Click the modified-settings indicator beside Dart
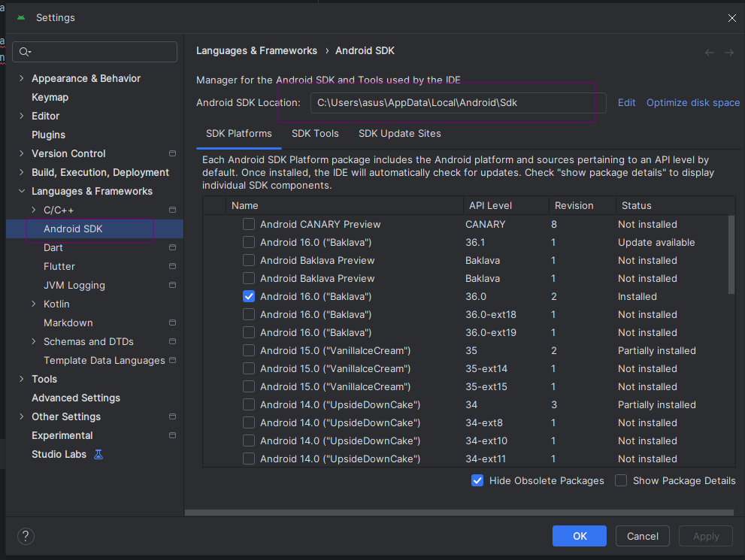This screenshot has height=560, width=745. [x=171, y=247]
